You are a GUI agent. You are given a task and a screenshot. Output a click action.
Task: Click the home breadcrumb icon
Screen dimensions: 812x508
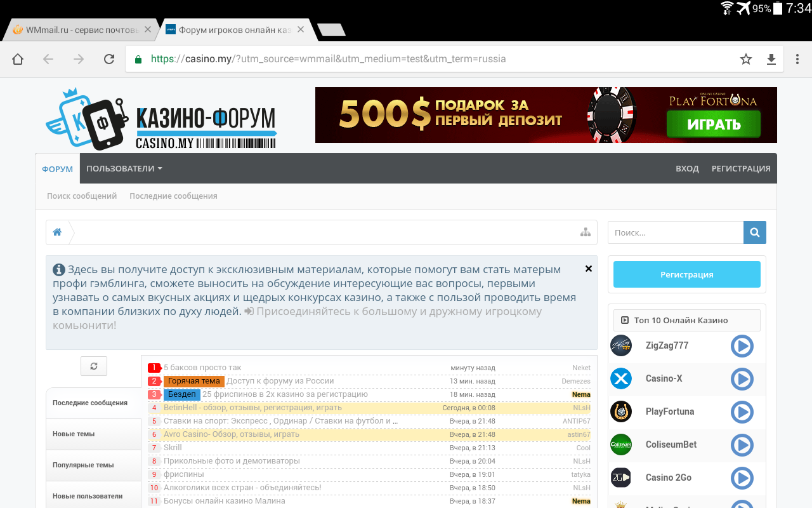coord(57,232)
